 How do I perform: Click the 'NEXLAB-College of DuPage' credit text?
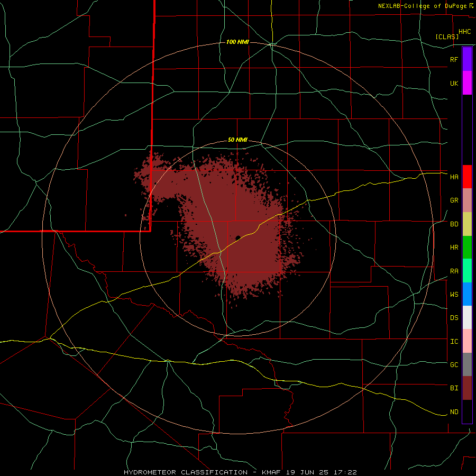422,6
